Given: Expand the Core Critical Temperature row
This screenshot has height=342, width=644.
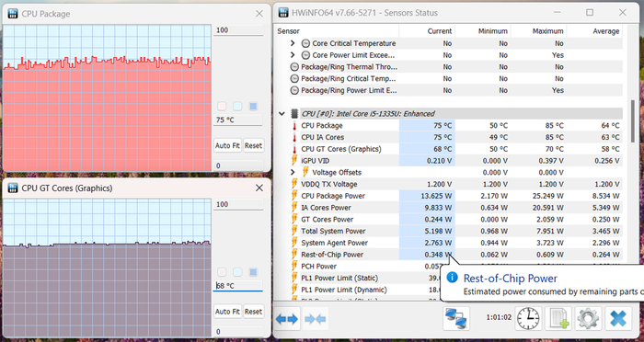Looking at the screenshot, I should (x=293, y=43).
